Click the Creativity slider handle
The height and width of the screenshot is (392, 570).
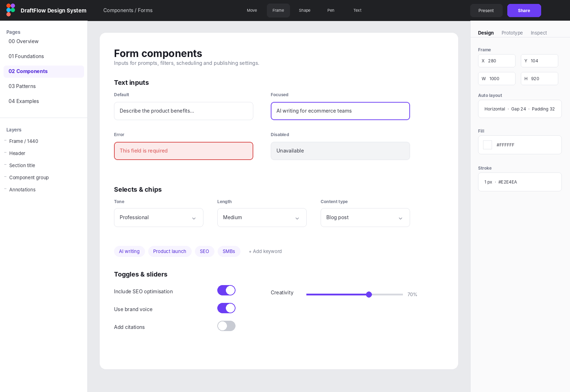tap(369, 294)
